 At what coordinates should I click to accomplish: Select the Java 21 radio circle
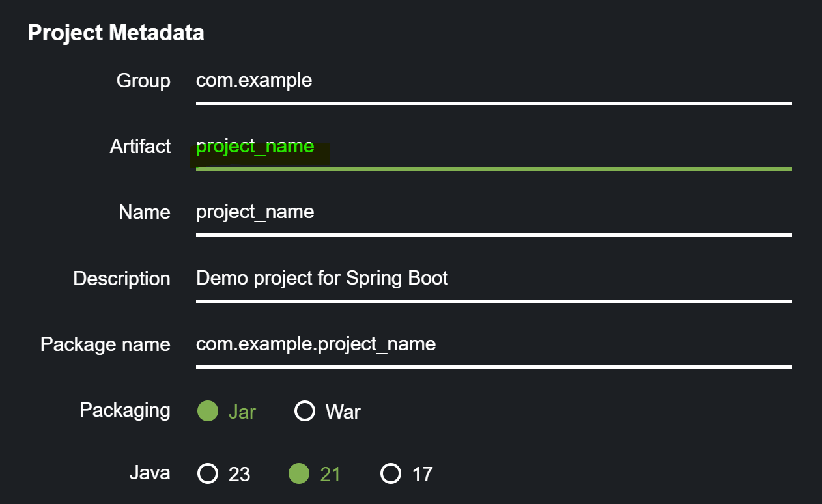coord(299,473)
